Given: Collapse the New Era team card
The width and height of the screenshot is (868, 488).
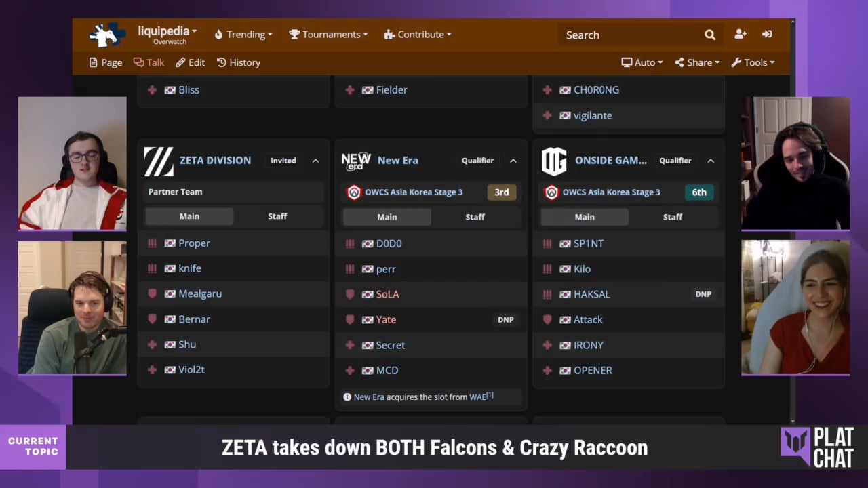Looking at the screenshot, I should point(513,161).
